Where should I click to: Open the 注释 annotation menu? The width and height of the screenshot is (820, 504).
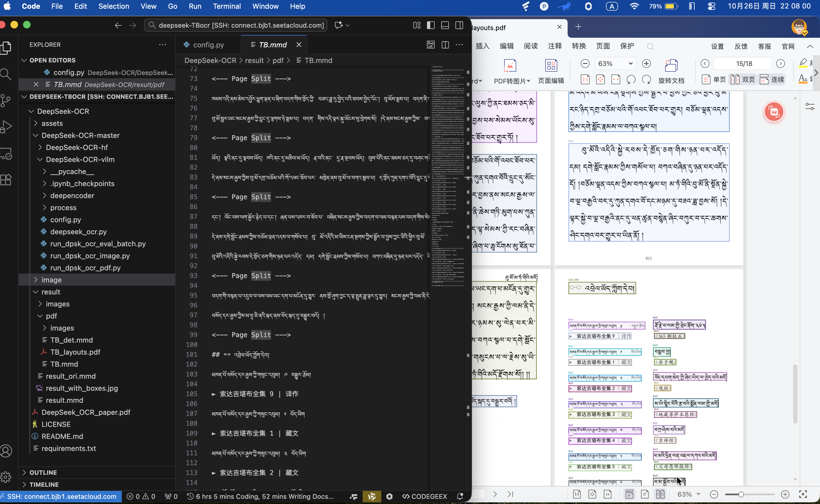click(555, 46)
